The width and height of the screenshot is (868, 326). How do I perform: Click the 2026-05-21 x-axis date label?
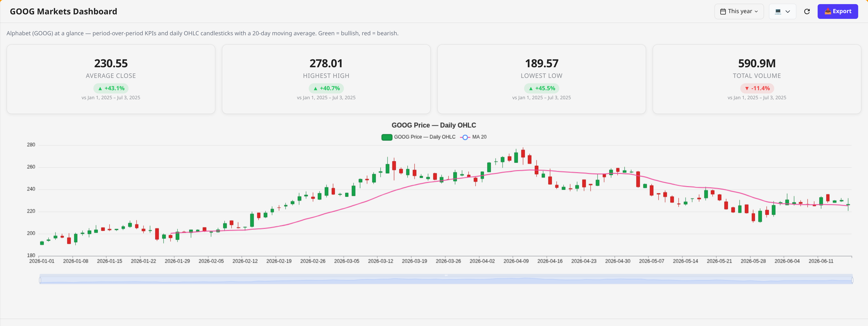(x=719, y=261)
